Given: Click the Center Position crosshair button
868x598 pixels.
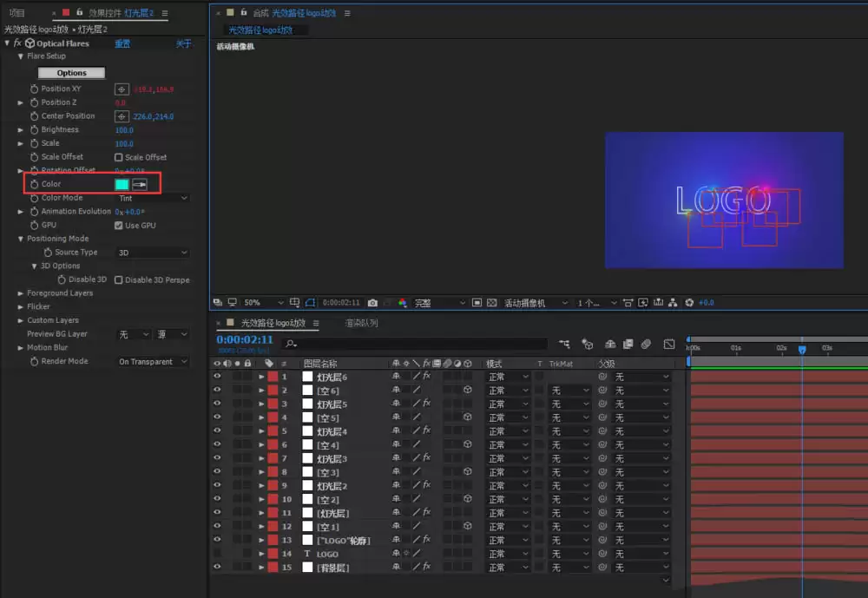Looking at the screenshot, I should (x=122, y=116).
